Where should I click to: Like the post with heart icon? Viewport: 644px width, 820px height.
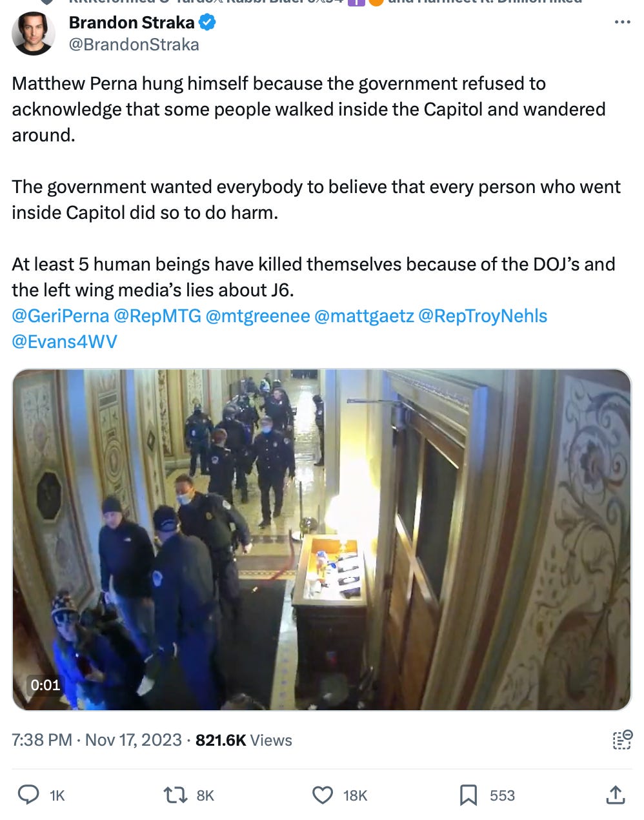point(323,795)
